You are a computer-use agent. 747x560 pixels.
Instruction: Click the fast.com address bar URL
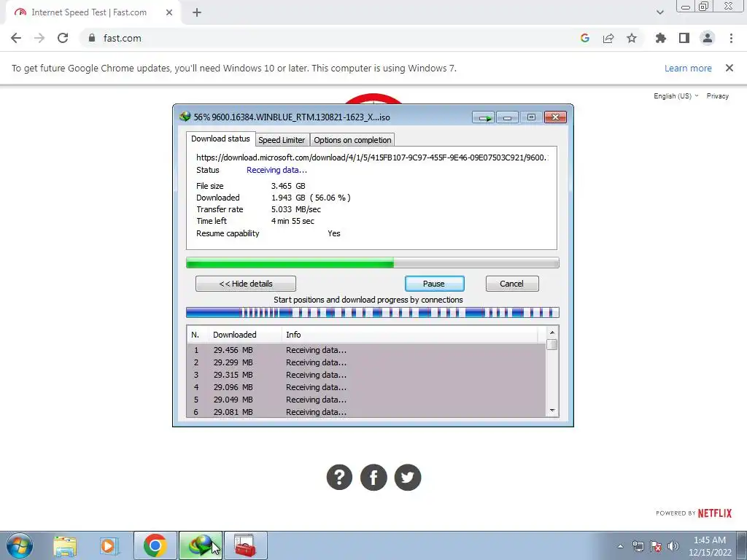[123, 38]
